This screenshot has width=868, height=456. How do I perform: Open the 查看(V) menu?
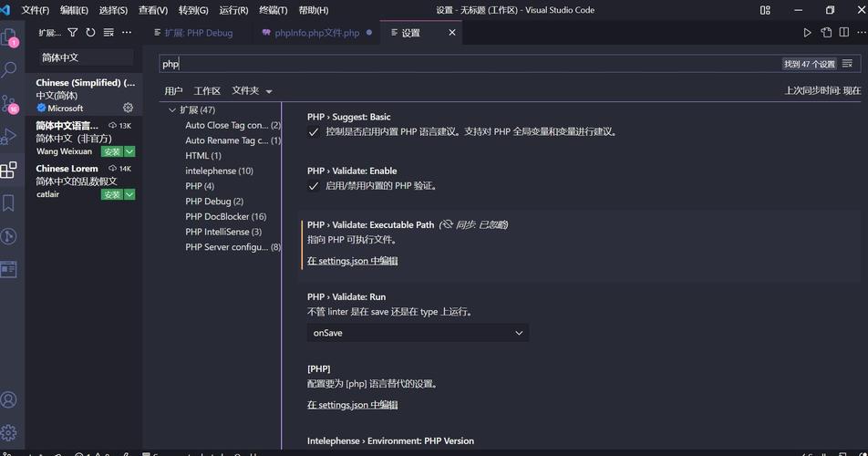153,10
